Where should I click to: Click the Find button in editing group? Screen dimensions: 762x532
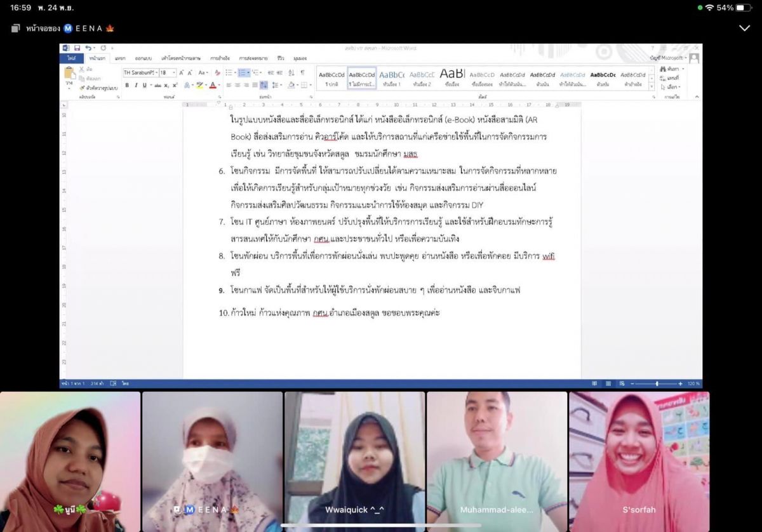pyautogui.click(x=670, y=69)
